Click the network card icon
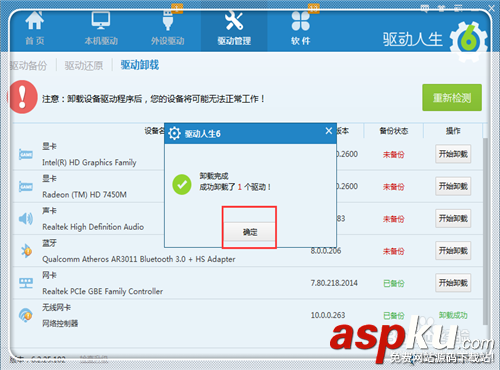The image size is (500, 370). pos(26,283)
